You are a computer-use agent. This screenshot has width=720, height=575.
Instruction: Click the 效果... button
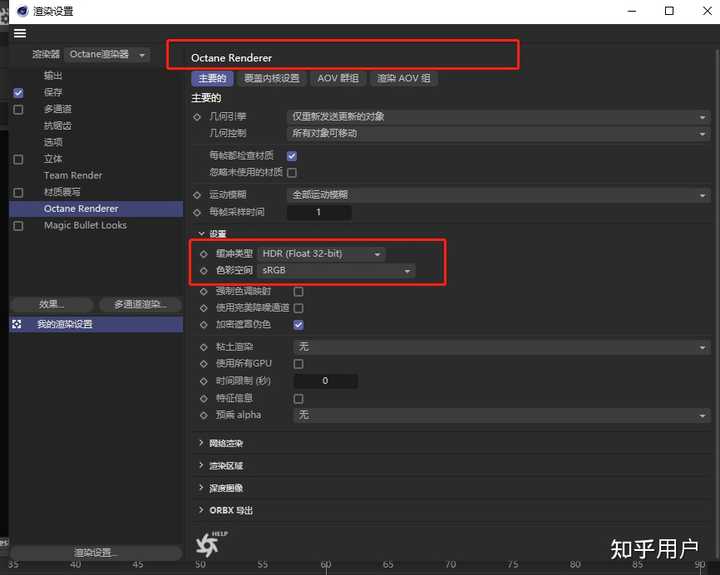51,304
